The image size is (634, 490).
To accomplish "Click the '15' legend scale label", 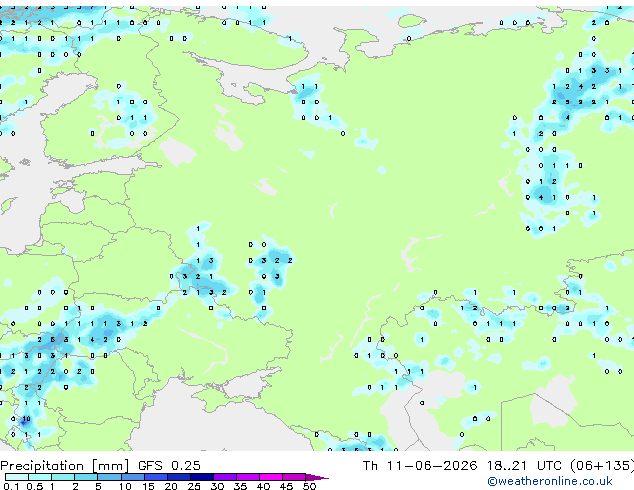I will 148,486.
